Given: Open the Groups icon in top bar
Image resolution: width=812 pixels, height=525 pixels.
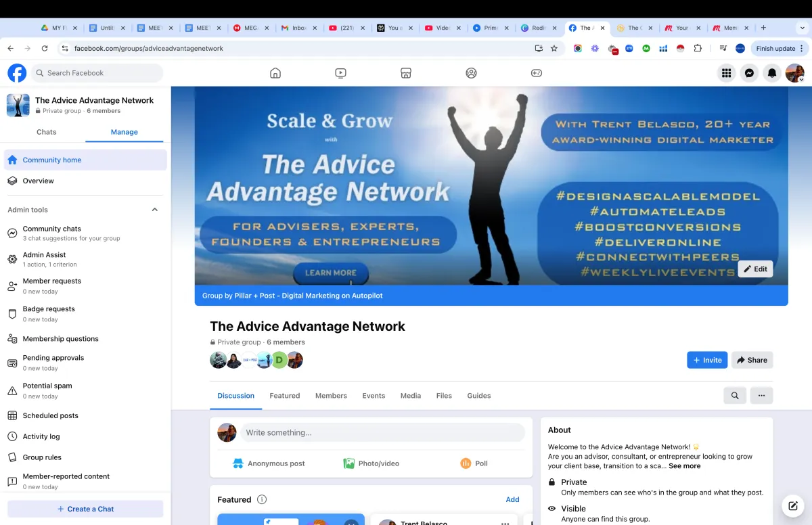Looking at the screenshot, I should coord(471,73).
